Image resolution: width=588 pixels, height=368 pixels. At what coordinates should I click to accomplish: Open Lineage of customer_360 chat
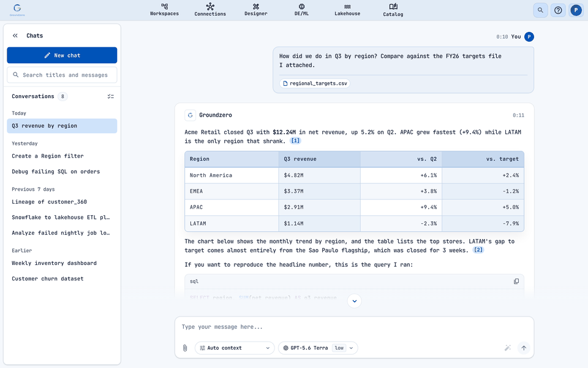tap(62, 202)
